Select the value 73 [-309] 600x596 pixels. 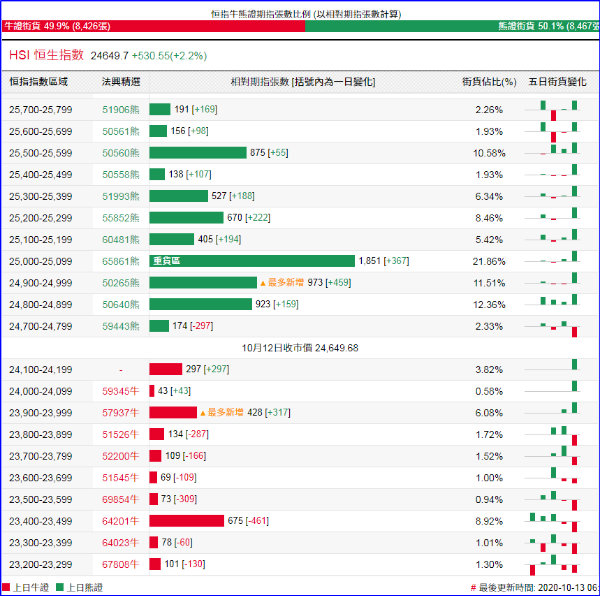[x=179, y=499]
